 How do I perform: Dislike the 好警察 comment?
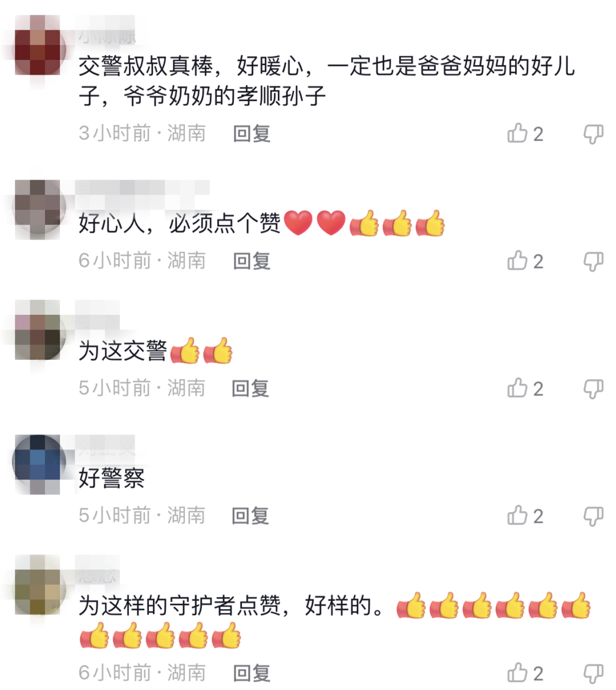coord(593,516)
